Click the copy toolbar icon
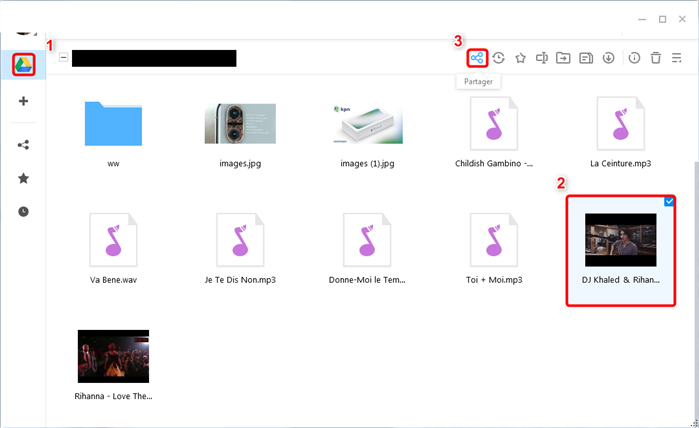Image resolution: width=699 pixels, height=428 pixels. click(x=586, y=58)
